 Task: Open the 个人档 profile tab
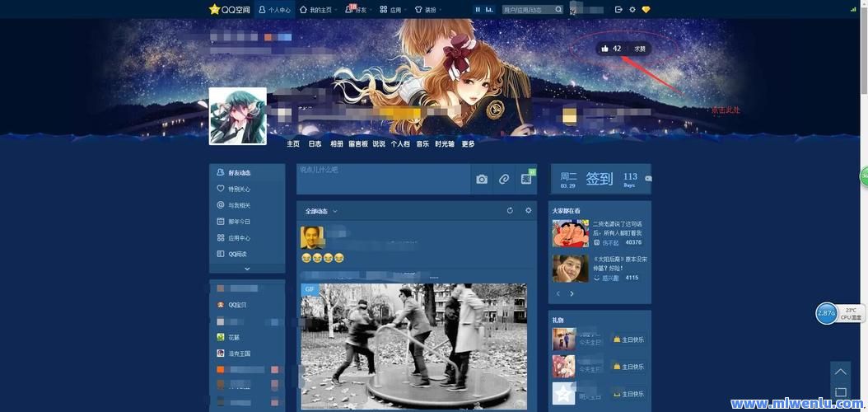tap(400, 143)
